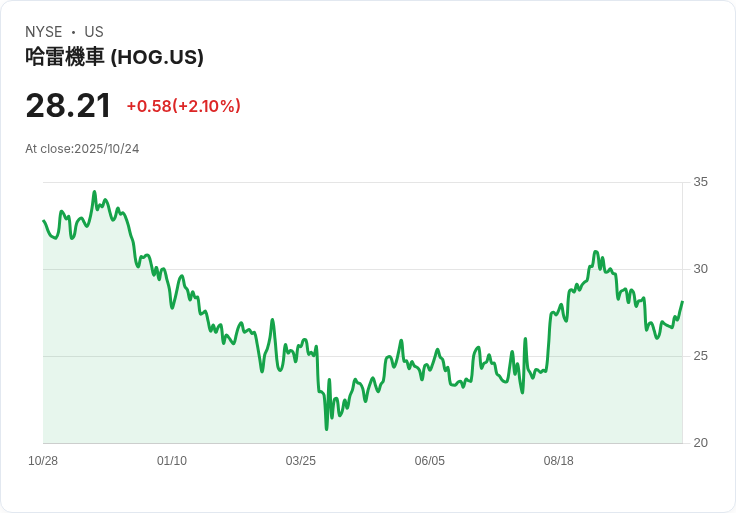Click the September peak on the price line
Viewport: 736px width, 513px height.
click(596, 252)
